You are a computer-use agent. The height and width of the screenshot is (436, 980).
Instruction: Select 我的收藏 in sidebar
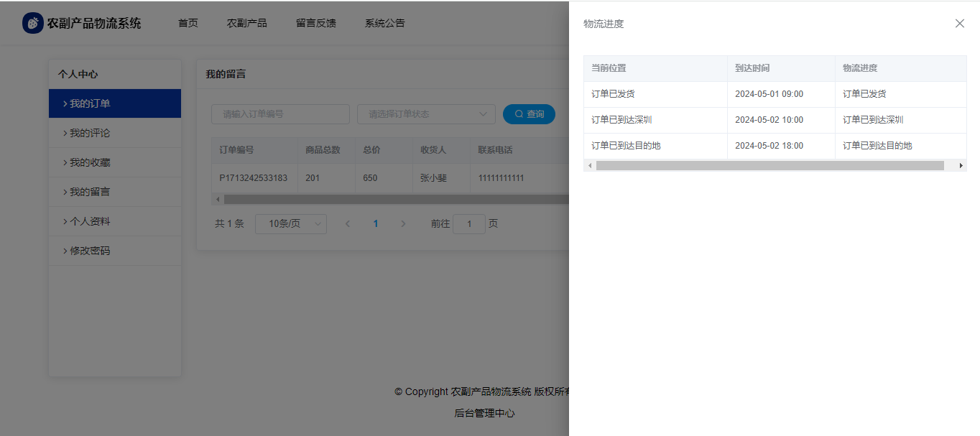pyautogui.click(x=90, y=163)
